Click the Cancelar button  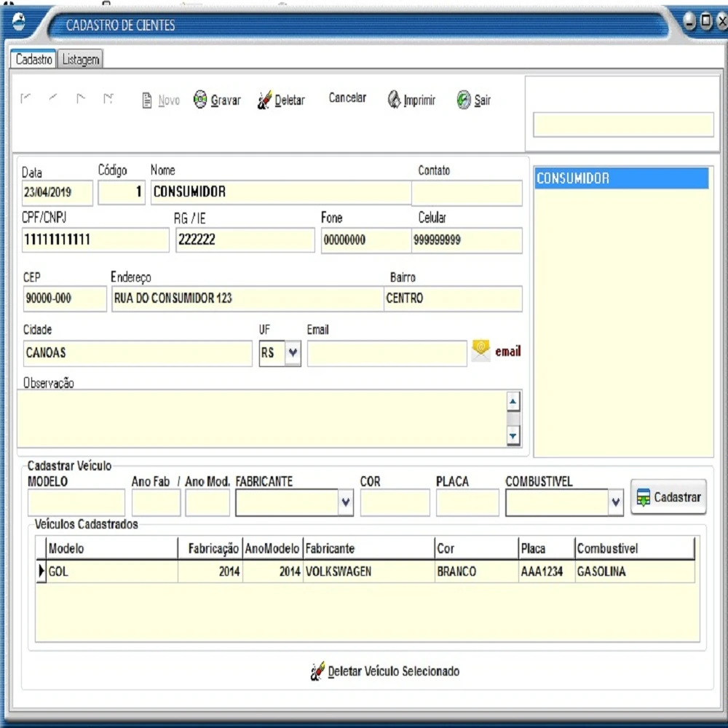(x=347, y=98)
